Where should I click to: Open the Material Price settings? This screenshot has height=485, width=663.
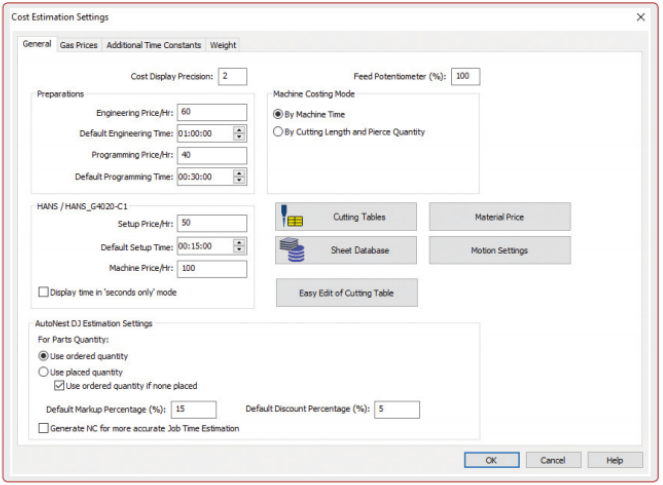(499, 217)
